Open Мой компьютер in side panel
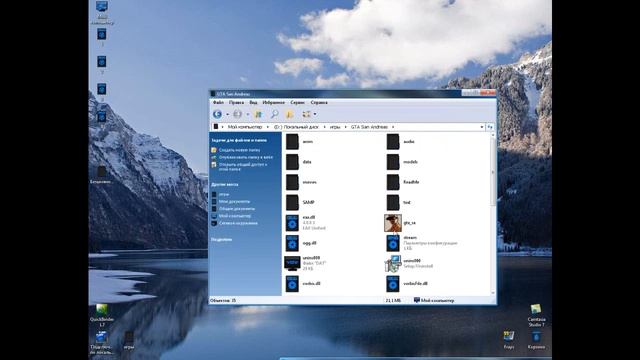Screen dimensions: 640x360 (235, 216)
